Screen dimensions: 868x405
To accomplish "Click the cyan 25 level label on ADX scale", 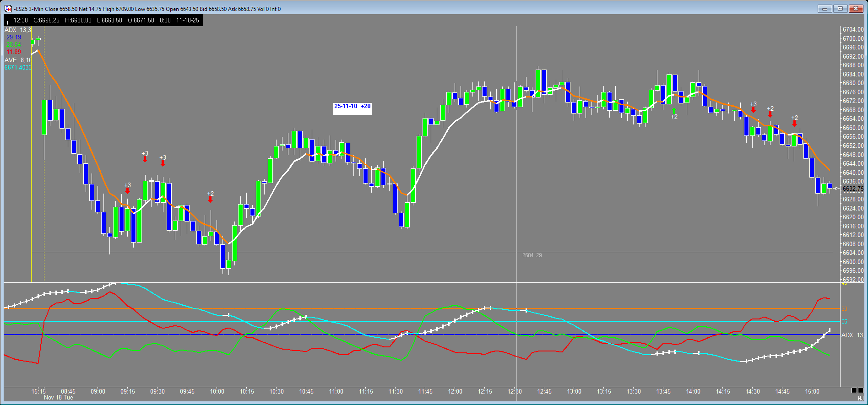I will 845,322.
